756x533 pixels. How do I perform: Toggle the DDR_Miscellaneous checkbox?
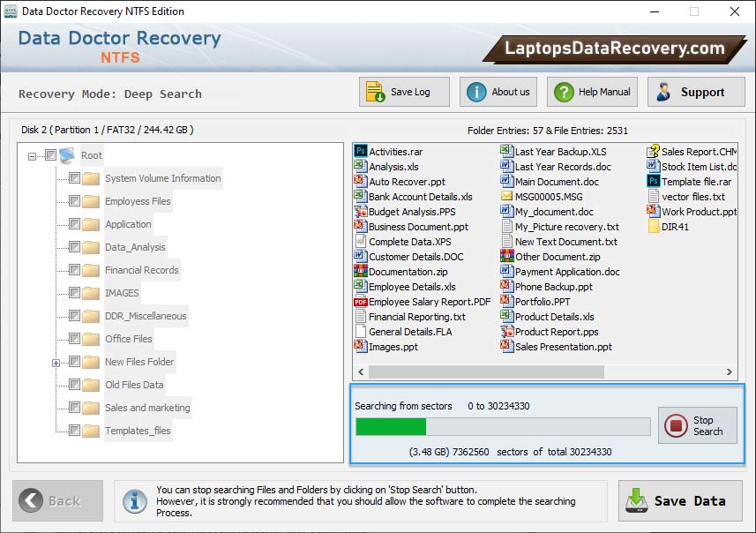coord(74,315)
